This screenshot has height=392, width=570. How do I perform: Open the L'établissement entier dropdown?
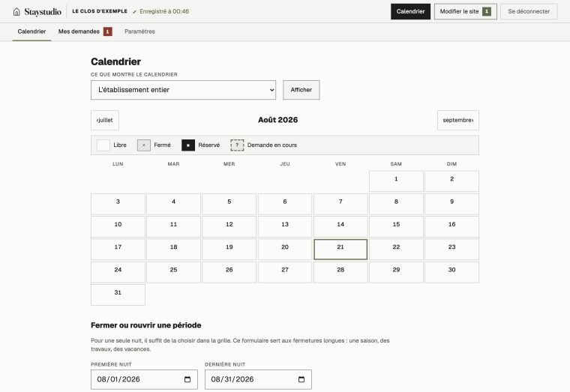[x=183, y=90]
